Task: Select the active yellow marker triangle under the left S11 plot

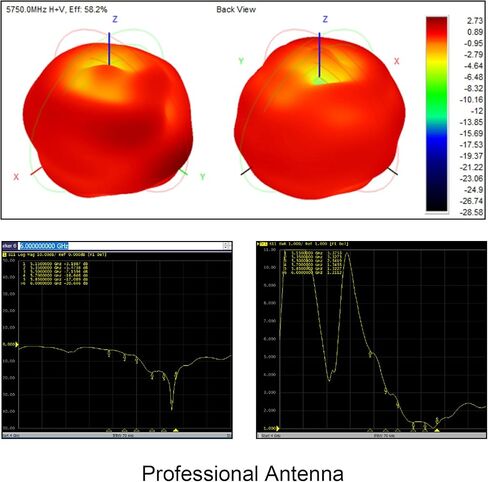Action: point(176,430)
